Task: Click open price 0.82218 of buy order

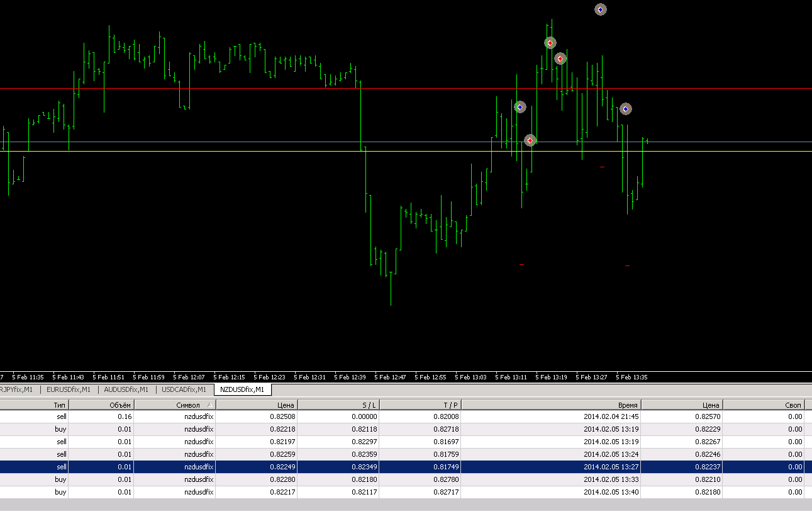Action: tap(282, 429)
